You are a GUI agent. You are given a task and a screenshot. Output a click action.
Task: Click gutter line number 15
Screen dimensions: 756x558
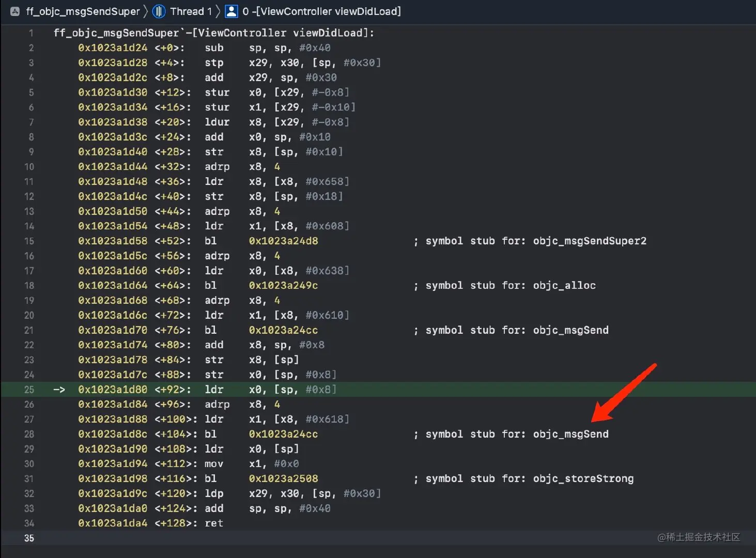(29, 241)
